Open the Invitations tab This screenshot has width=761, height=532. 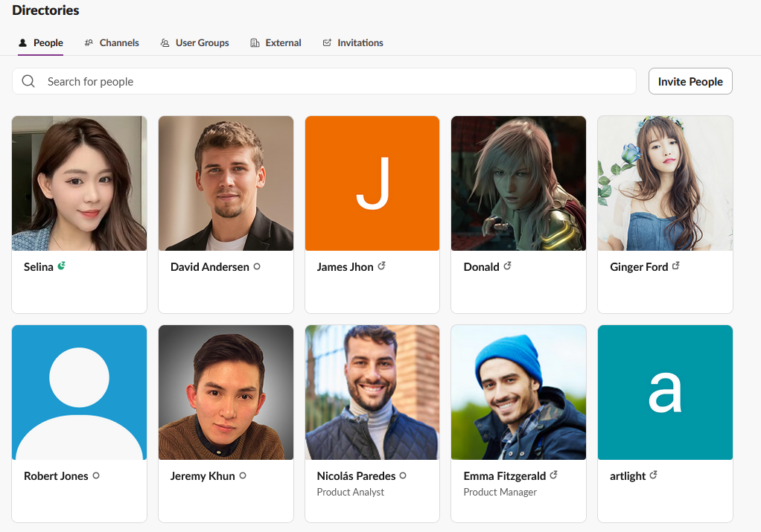click(x=353, y=43)
